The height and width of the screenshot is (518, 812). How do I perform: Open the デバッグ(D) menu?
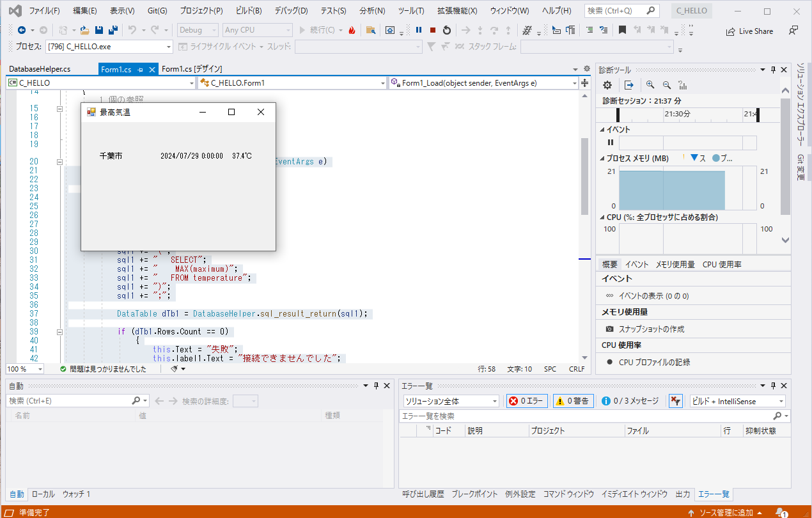(291, 11)
